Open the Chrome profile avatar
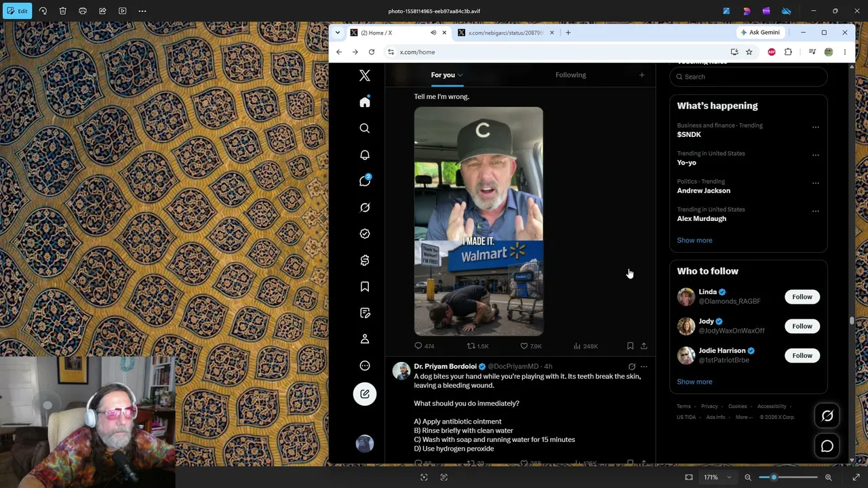The height and width of the screenshot is (488, 868). click(x=829, y=52)
